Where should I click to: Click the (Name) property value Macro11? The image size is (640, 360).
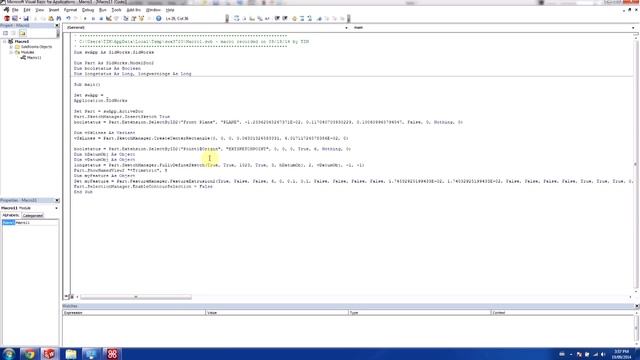(36, 223)
